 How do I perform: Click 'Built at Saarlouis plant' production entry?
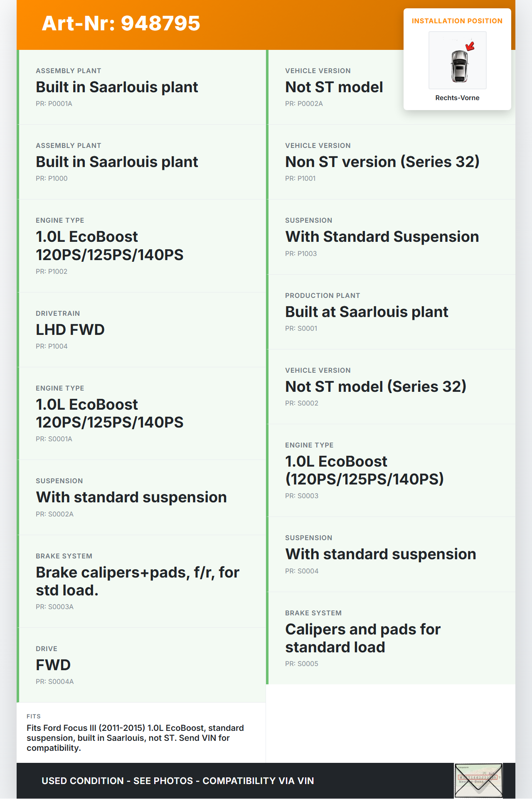click(x=367, y=312)
